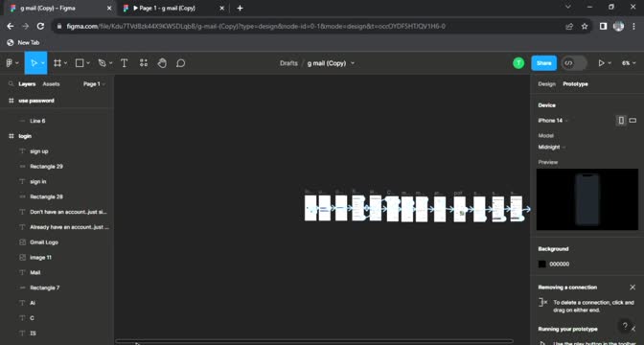Select the Add comment tool

tap(181, 63)
